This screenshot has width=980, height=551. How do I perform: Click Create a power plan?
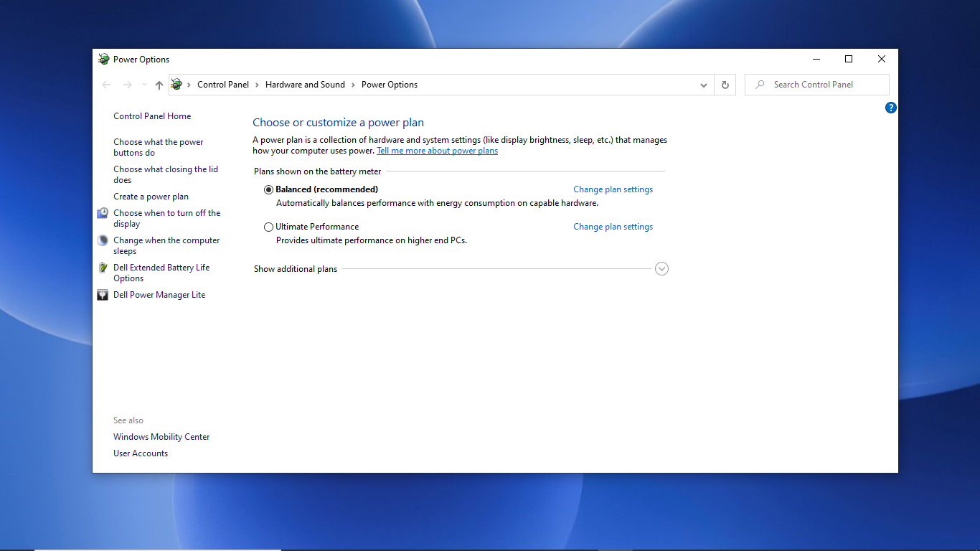(151, 197)
